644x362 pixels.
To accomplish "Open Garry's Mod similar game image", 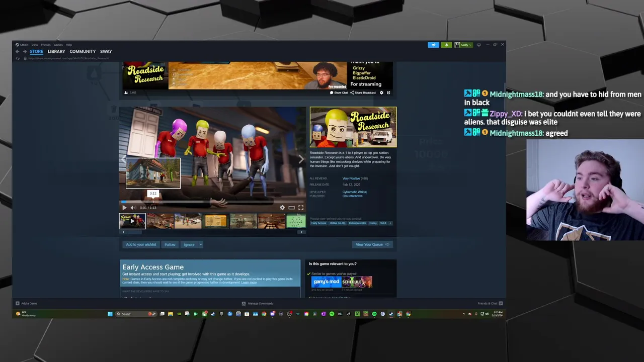I will 326,282.
